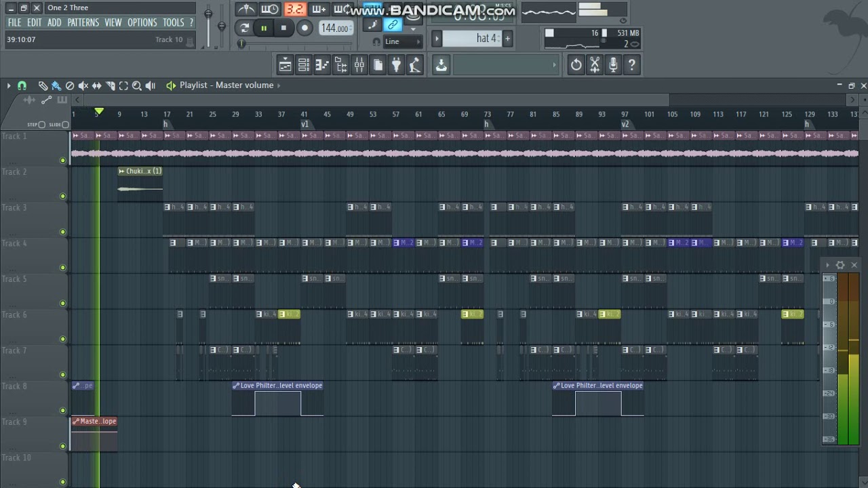Open the PATTERNS menu
The image size is (868, 488).
tap(83, 22)
